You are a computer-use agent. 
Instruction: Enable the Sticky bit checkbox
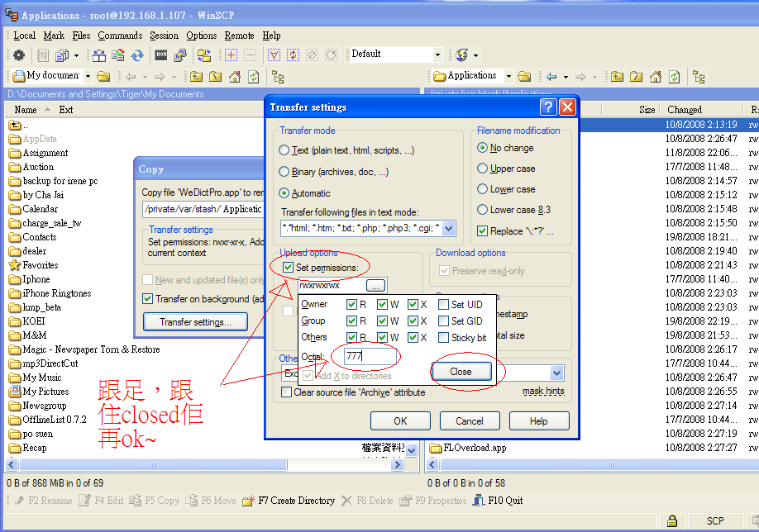coord(444,337)
